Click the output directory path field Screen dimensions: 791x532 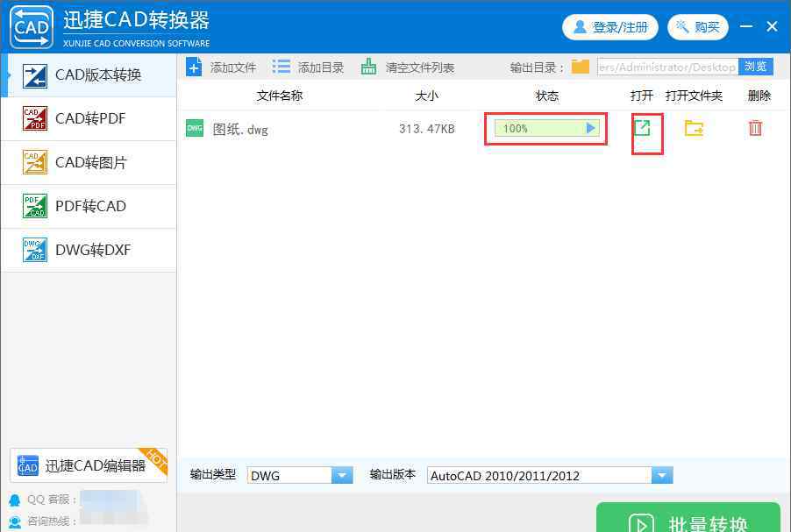click(666, 67)
